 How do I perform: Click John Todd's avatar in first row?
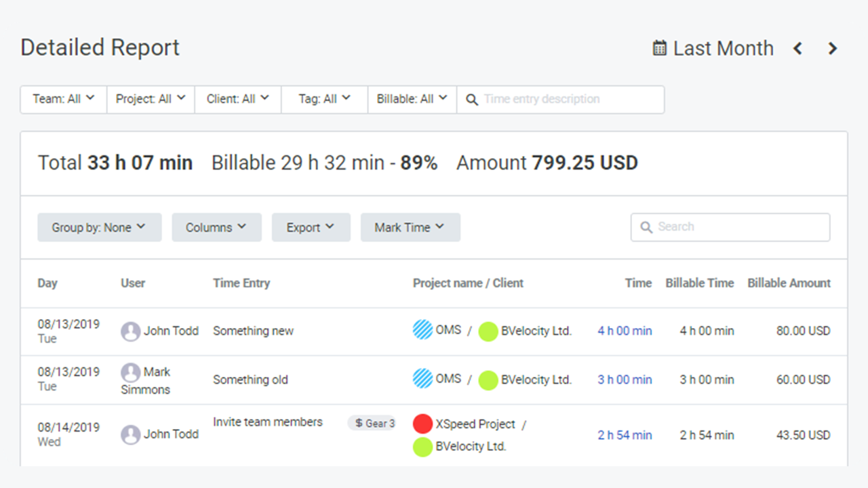(131, 331)
